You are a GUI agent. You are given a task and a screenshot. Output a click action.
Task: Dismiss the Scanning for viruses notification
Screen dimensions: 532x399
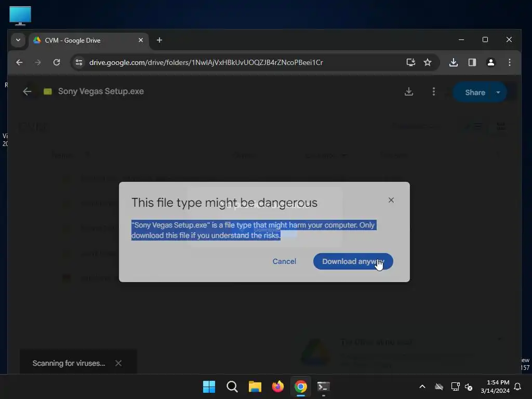tap(118, 363)
